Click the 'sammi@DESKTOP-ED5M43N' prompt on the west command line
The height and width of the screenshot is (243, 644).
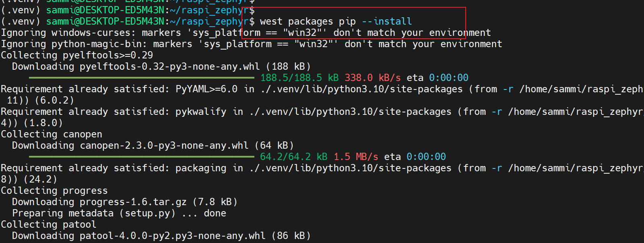tap(105, 21)
